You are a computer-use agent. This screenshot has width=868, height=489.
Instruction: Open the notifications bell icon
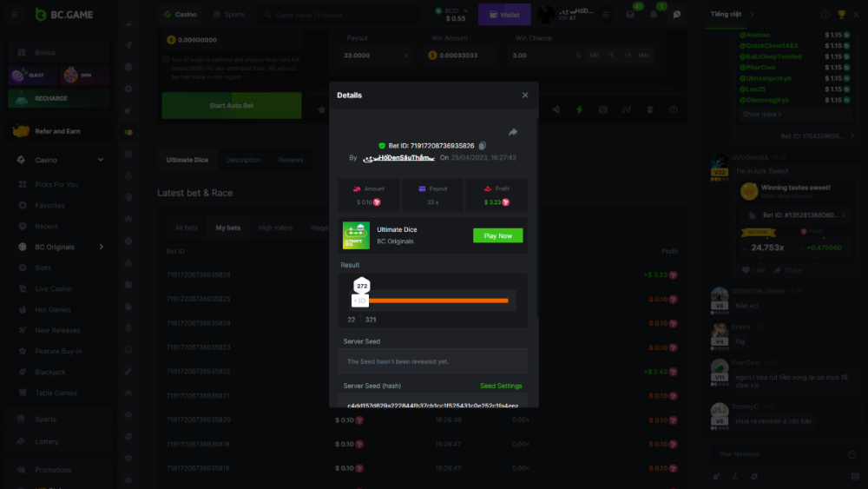click(x=654, y=15)
